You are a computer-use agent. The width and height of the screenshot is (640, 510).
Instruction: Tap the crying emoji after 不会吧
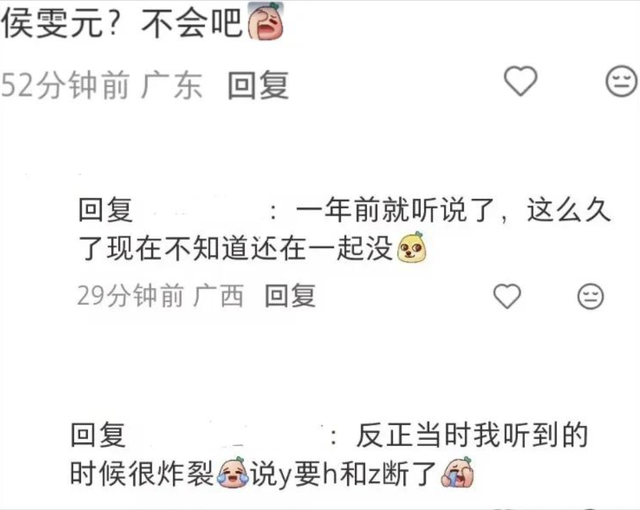tap(266, 21)
